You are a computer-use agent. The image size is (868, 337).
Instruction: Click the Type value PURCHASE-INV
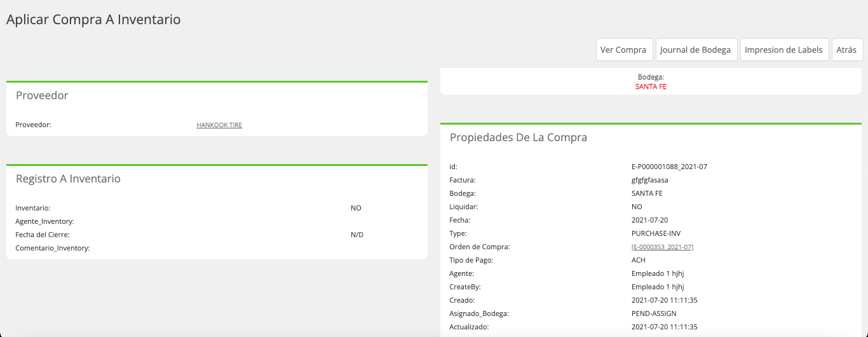[656, 233]
